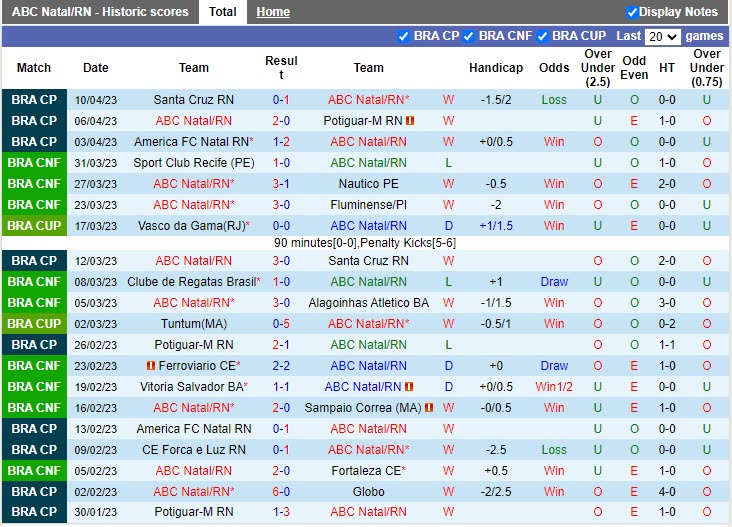
Task: Open Sport Club Recife (PE) team page
Action: [194, 163]
